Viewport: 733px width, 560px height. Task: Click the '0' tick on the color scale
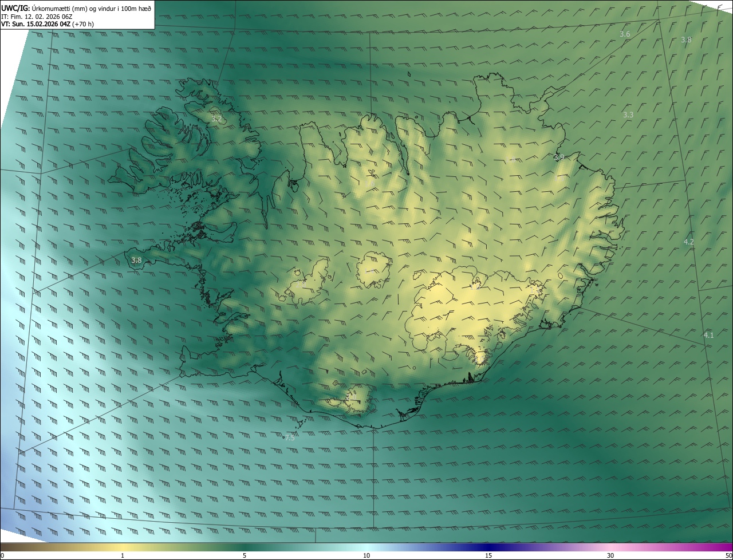pos(2,556)
